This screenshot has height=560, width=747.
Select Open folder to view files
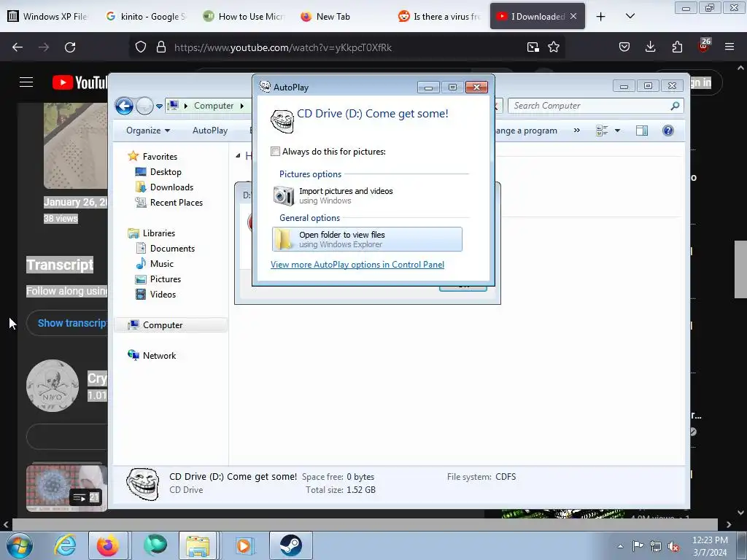(367, 239)
